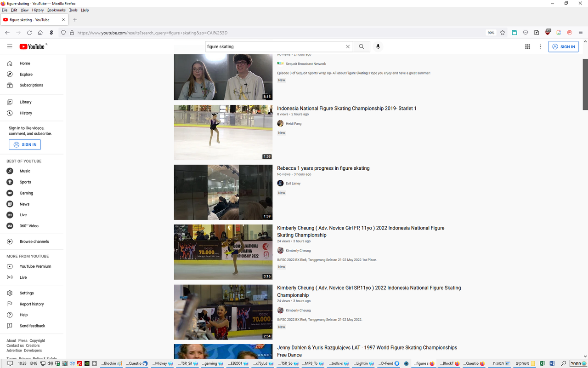The height and width of the screenshot is (368, 588).
Task: Click the browser Home button
Action: point(40,33)
